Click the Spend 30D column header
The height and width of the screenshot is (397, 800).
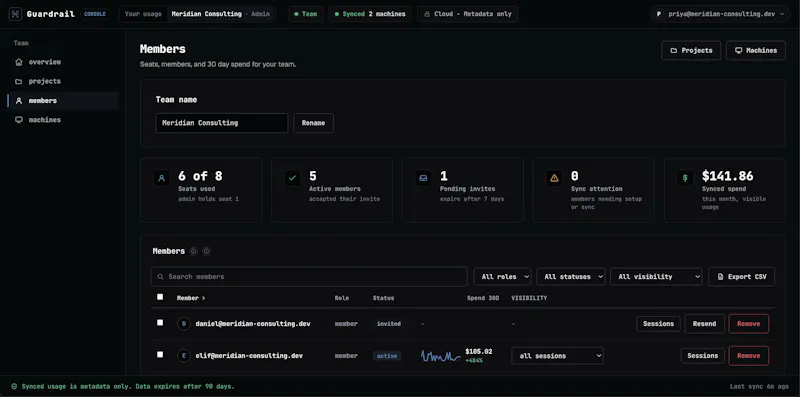(x=483, y=297)
